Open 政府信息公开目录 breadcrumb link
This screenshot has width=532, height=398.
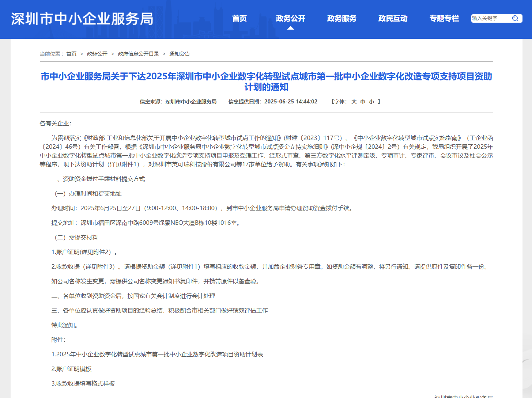point(138,54)
